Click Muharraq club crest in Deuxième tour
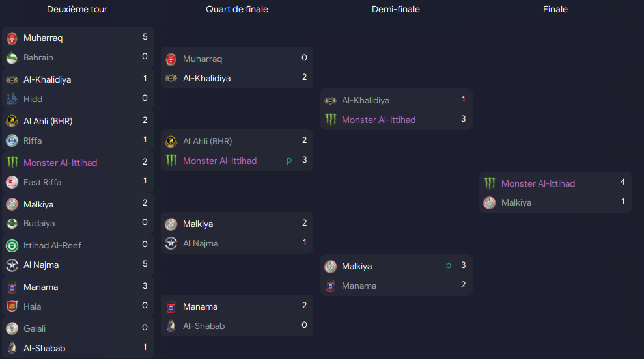The width and height of the screenshot is (644, 359). click(12, 38)
